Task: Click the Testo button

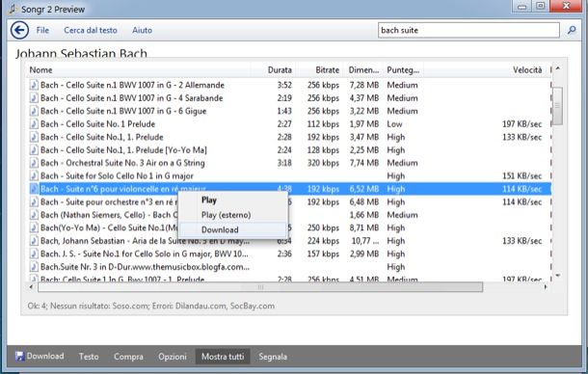Action: coord(89,357)
